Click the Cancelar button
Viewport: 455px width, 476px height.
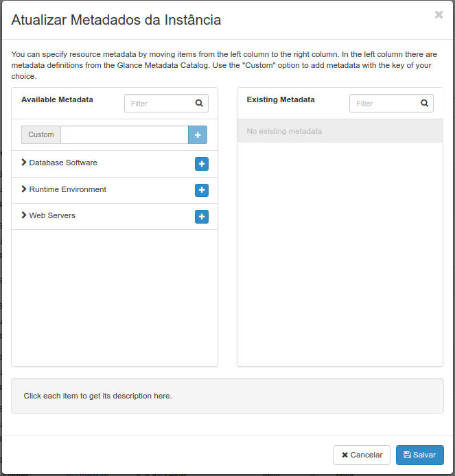coord(362,455)
